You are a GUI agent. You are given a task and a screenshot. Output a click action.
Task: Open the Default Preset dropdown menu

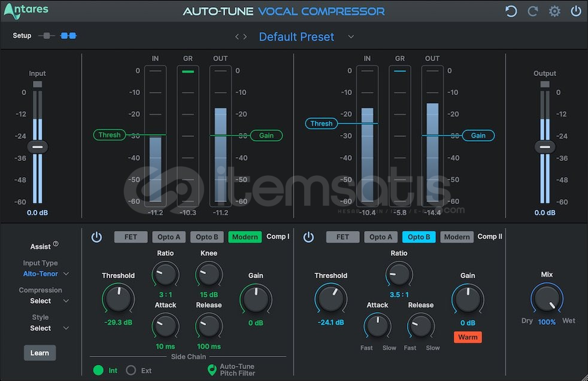pos(351,36)
